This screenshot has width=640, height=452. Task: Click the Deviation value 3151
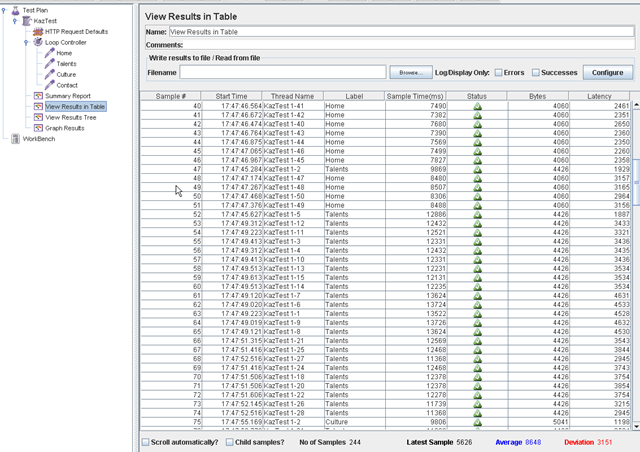pos(604,442)
